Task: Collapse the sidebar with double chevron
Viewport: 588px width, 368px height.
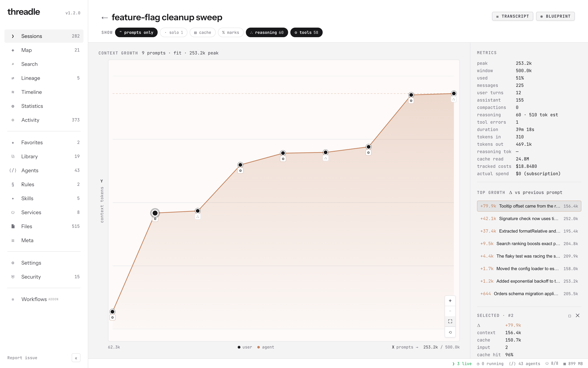Action: (x=76, y=358)
